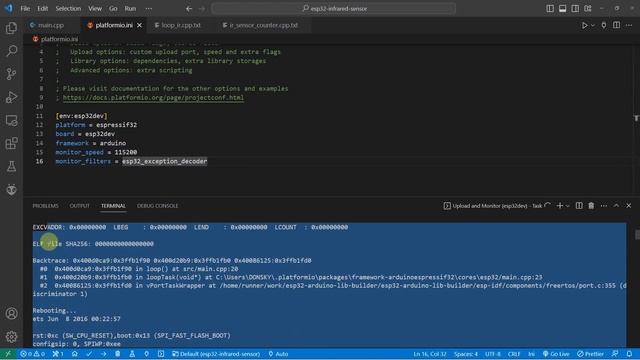The width and height of the screenshot is (640, 360).
Task: Click the remote window indicator in status bar
Action: 8,354
